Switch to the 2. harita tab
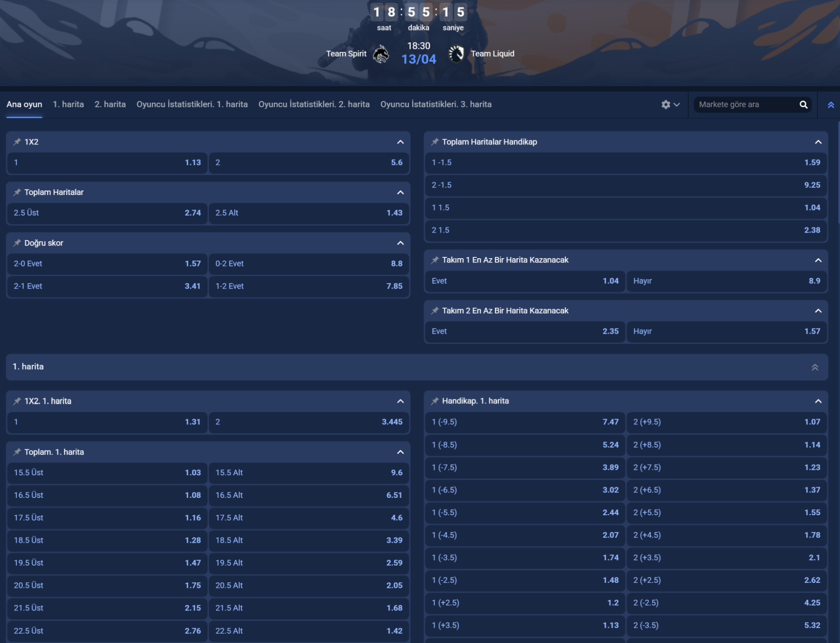This screenshot has width=840, height=643. tap(110, 104)
